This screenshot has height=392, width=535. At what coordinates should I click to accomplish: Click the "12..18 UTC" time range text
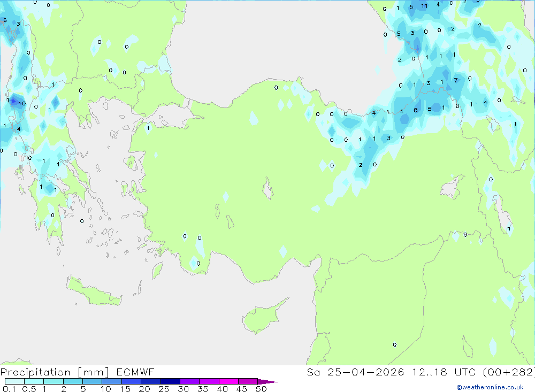pyautogui.click(x=444, y=372)
